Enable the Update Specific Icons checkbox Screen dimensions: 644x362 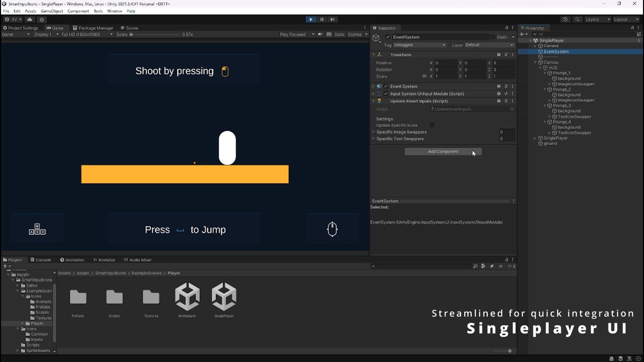(x=433, y=125)
